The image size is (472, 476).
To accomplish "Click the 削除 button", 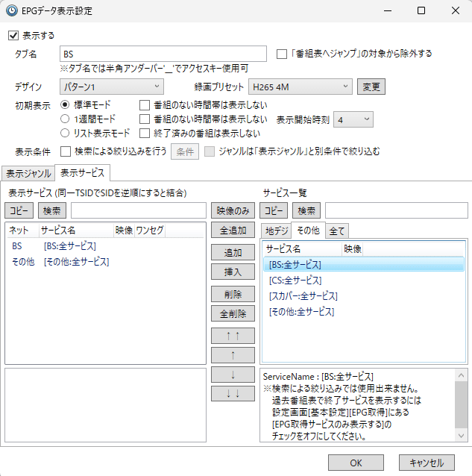I will click(x=233, y=294).
